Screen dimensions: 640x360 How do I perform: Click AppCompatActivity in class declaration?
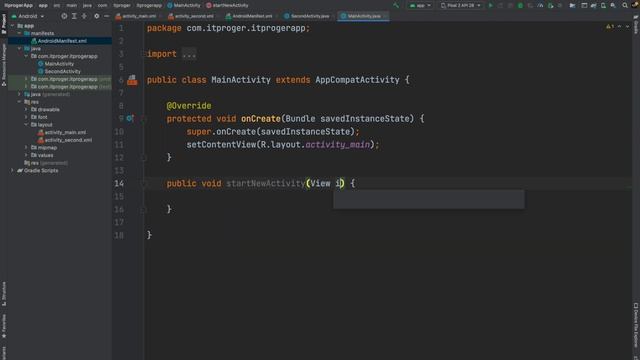(357, 80)
